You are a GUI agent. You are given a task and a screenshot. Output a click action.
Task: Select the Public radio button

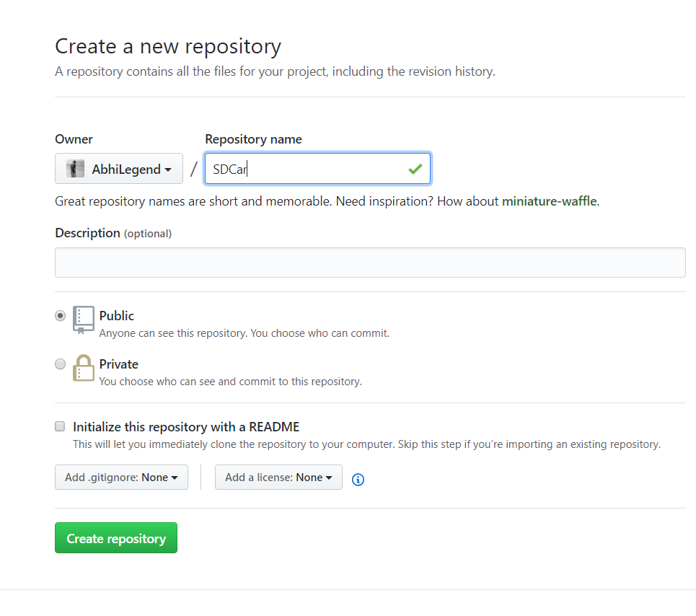pos(60,315)
